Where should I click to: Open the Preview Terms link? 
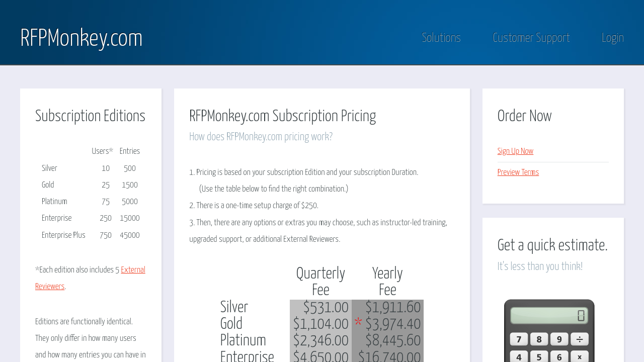[518, 172]
